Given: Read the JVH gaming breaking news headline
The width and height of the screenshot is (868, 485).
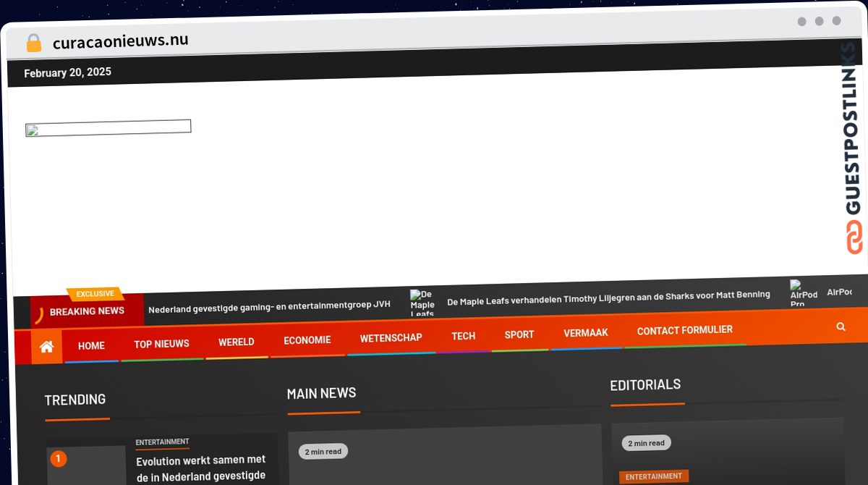Looking at the screenshot, I should [x=269, y=306].
